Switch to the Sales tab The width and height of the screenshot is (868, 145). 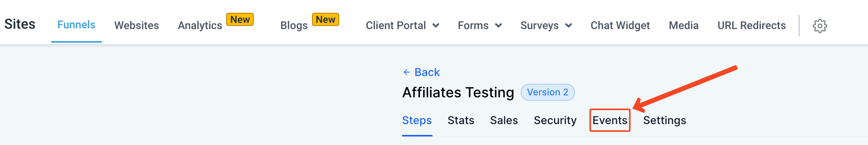504,120
